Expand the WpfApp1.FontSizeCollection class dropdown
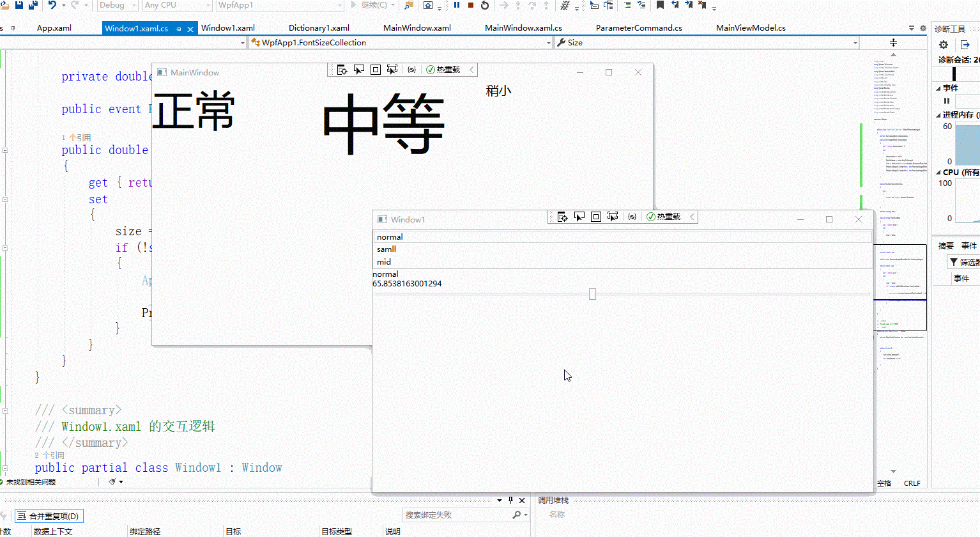Image resolution: width=980 pixels, height=537 pixels. click(548, 43)
